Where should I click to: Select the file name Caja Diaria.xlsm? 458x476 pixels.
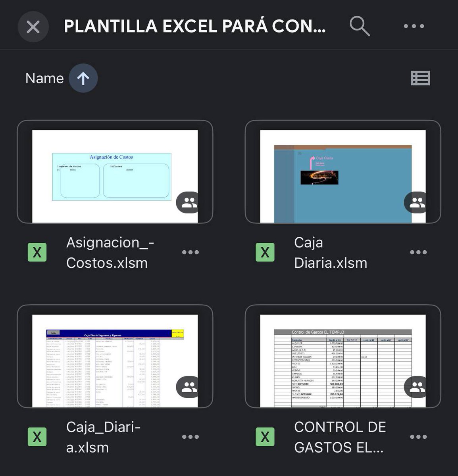[x=331, y=253]
